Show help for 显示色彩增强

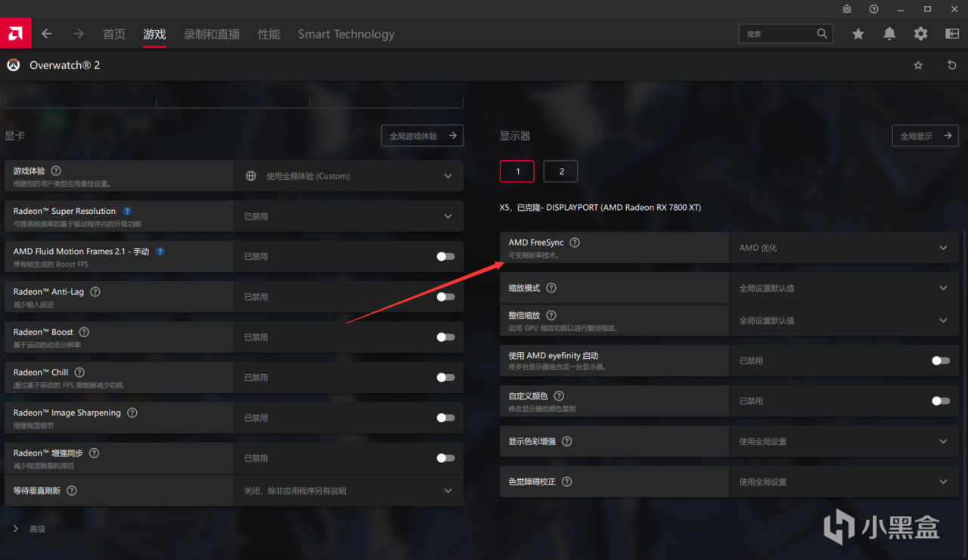pos(567,441)
